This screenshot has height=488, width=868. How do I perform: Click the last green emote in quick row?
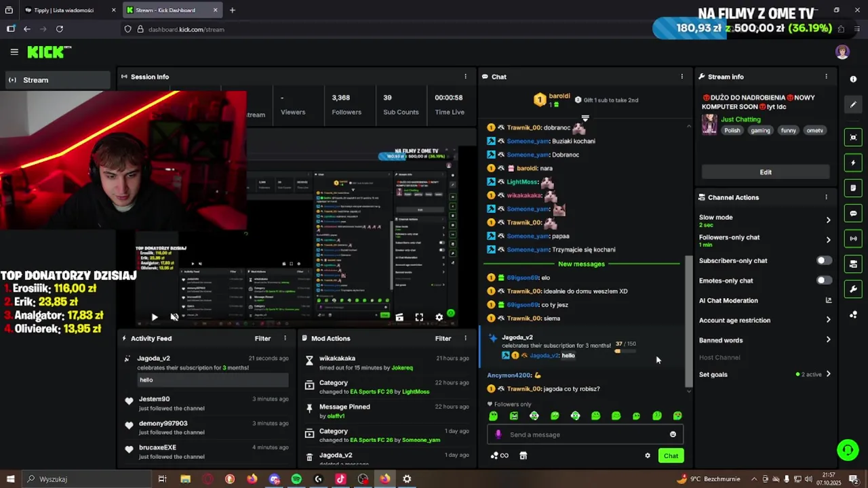[677, 415]
